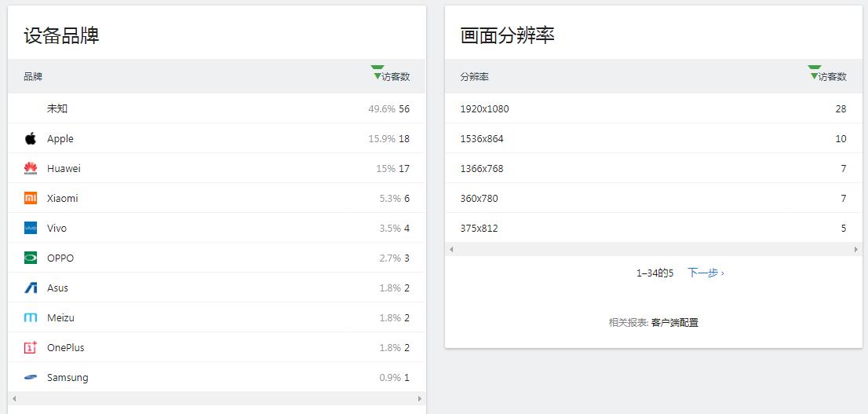Select the Vivo brand name

(57, 229)
